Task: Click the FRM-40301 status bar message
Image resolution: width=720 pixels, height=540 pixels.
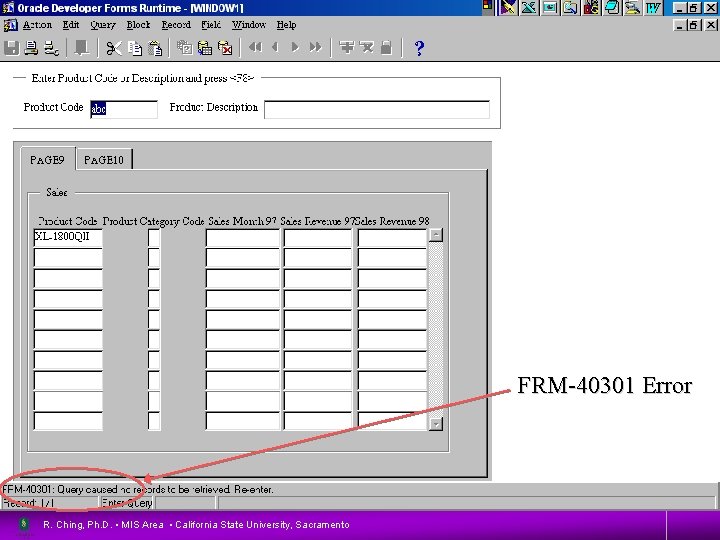Action: click(138, 489)
